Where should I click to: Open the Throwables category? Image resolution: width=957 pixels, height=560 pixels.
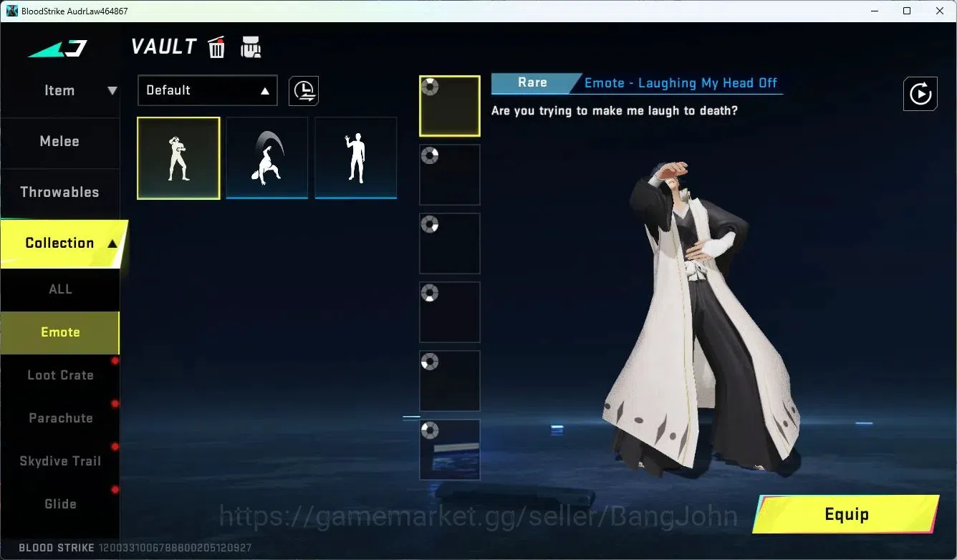pyautogui.click(x=60, y=192)
